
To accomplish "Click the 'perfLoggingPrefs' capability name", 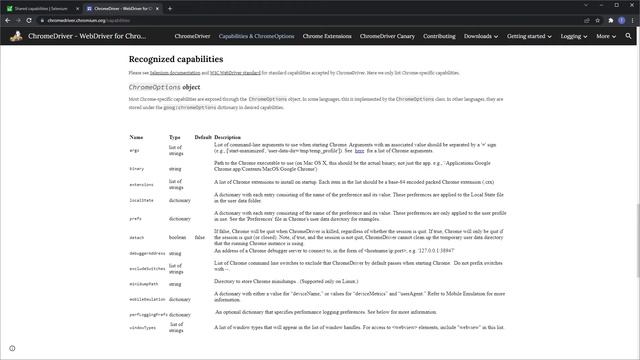I will pos(149,315).
